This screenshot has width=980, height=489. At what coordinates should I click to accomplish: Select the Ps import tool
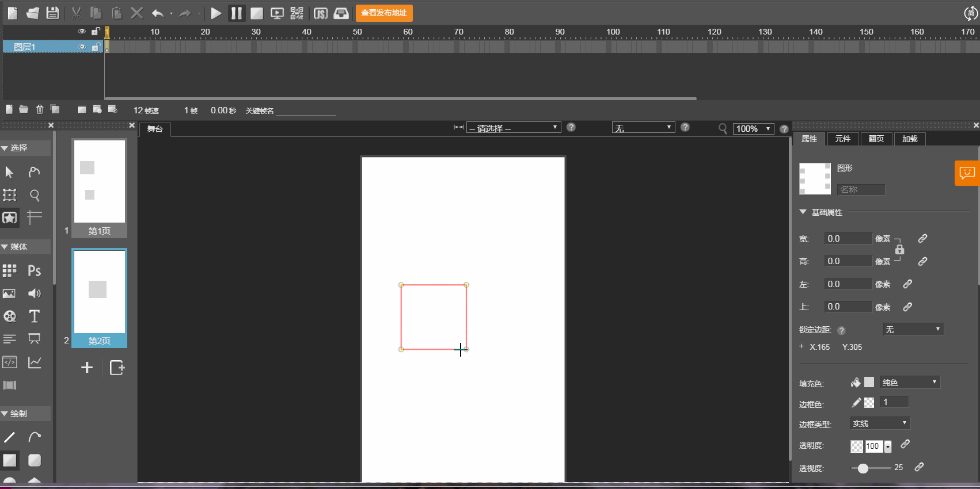(35, 270)
